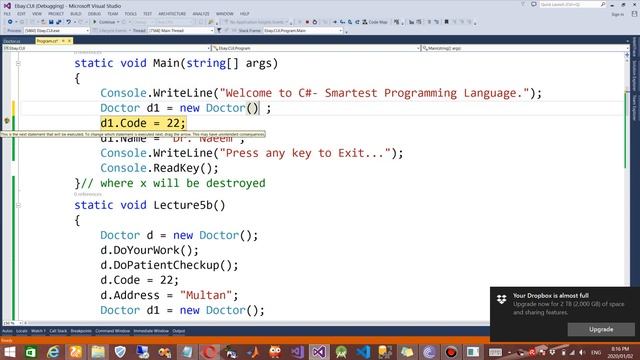This screenshot has height=360, width=640.
Task: Click the Save All toolbar icon
Action: (59, 22)
